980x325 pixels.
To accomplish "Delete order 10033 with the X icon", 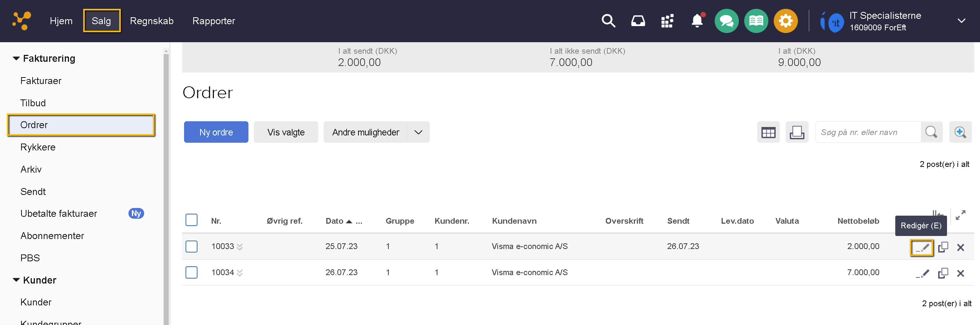I will (x=960, y=247).
